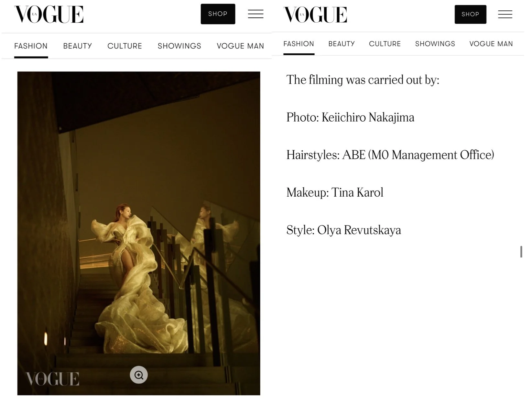Click the Vogue logo on the right page
532x405 pixels.
(x=315, y=15)
